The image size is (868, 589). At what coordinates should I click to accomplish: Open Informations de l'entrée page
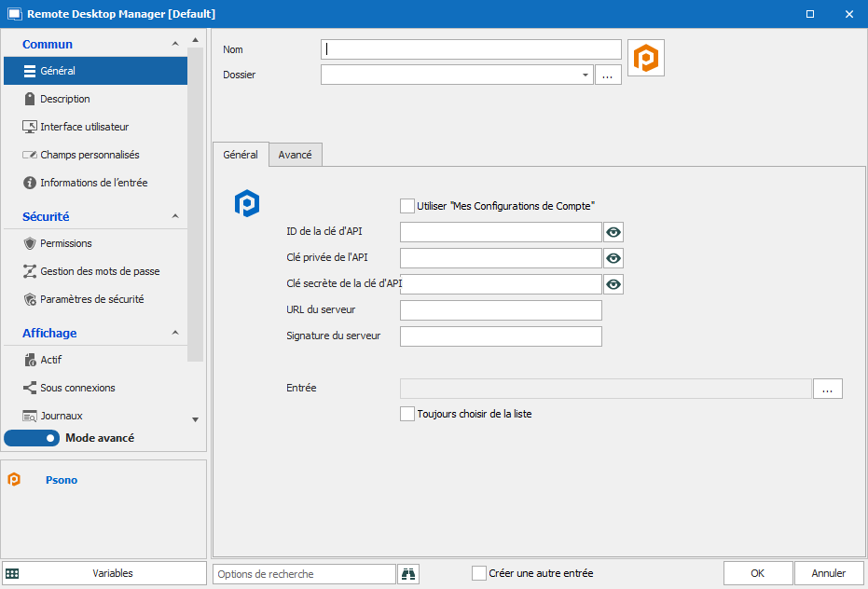tap(93, 183)
